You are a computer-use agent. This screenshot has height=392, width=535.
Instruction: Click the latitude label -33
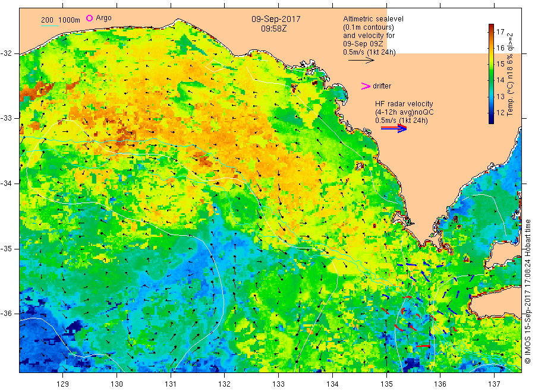[6, 118]
